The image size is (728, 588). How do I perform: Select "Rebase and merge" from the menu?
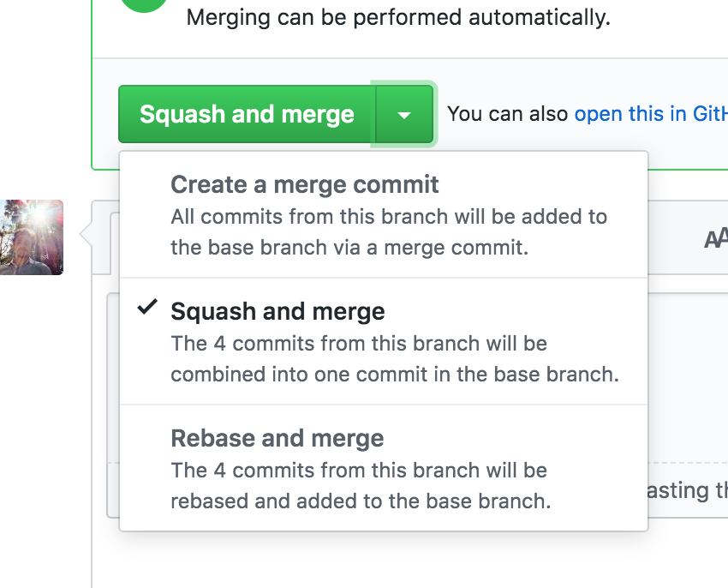[x=277, y=438]
